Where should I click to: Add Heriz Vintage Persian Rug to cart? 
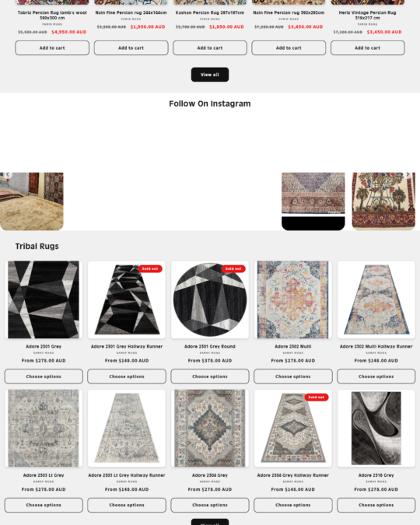(x=368, y=48)
